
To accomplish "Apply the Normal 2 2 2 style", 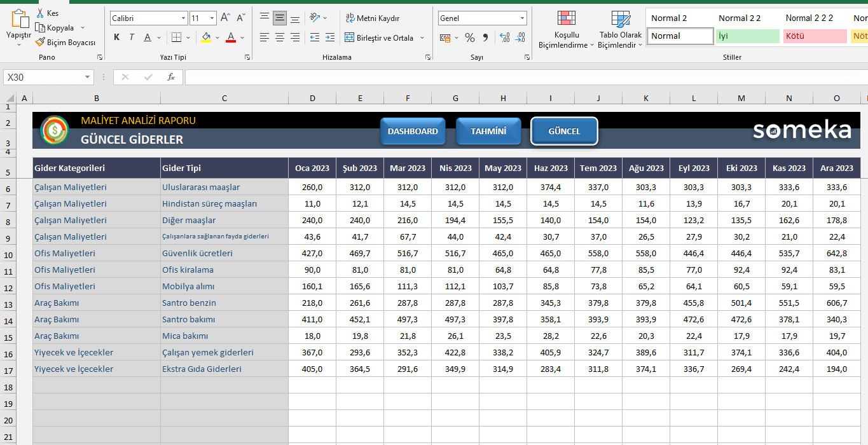I will tap(809, 18).
